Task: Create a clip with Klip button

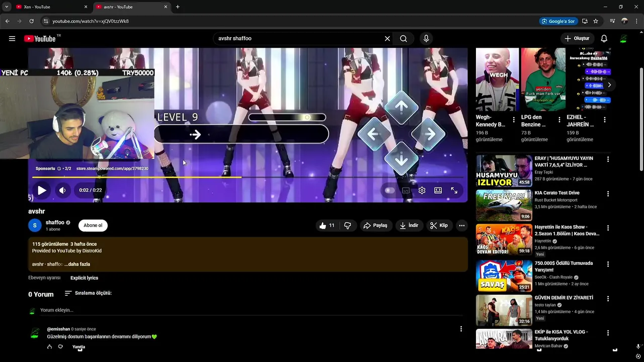Action: (439, 226)
